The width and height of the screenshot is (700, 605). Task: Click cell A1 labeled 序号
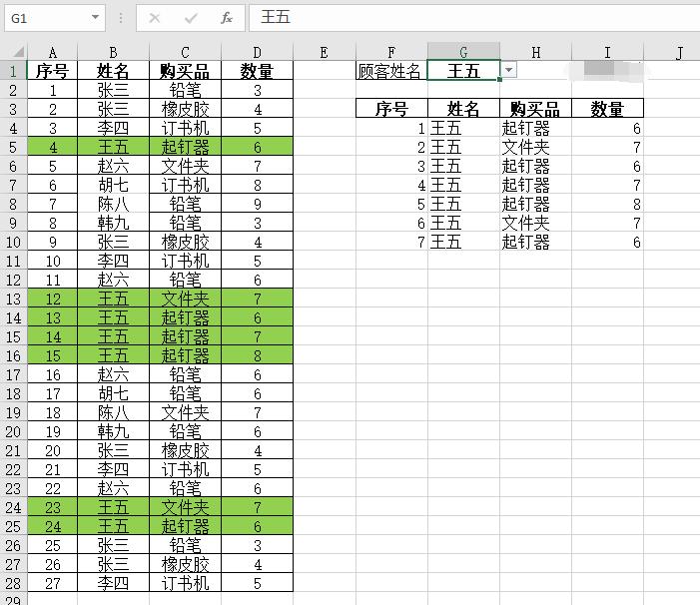(53, 71)
